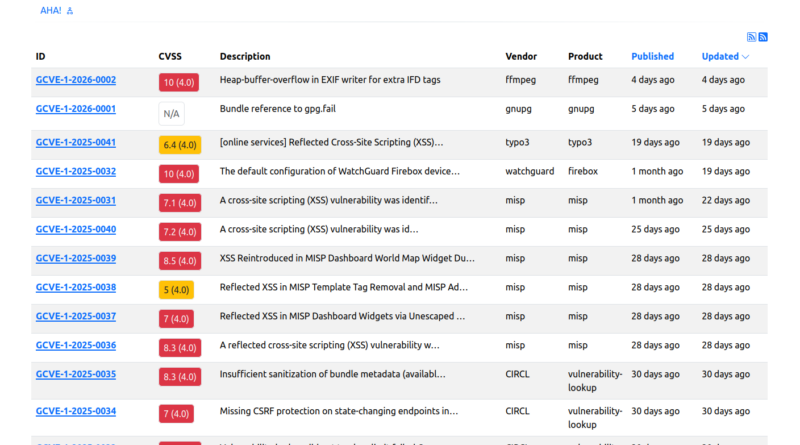This screenshot has height=445, width=800.
Task: Click the yellow 6.4 (4.0) CVSS badge
Action: click(180, 145)
